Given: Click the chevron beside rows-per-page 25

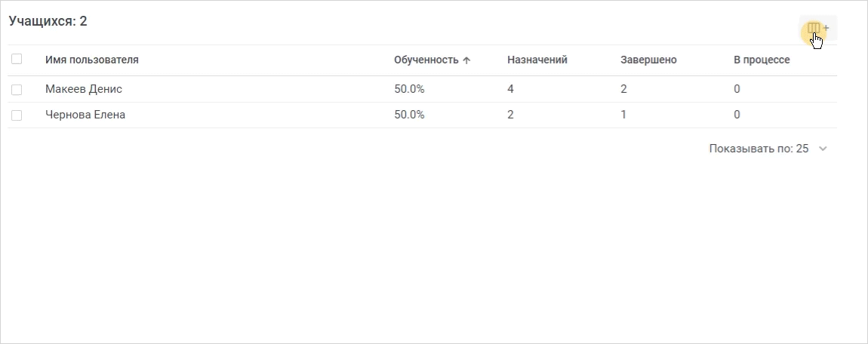Looking at the screenshot, I should (x=823, y=149).
